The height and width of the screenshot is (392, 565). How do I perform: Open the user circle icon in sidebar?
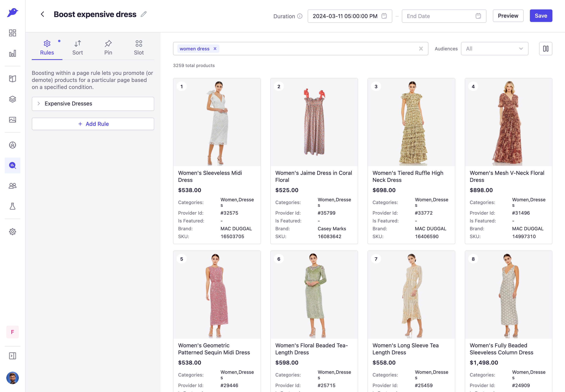tap(13, 145)
